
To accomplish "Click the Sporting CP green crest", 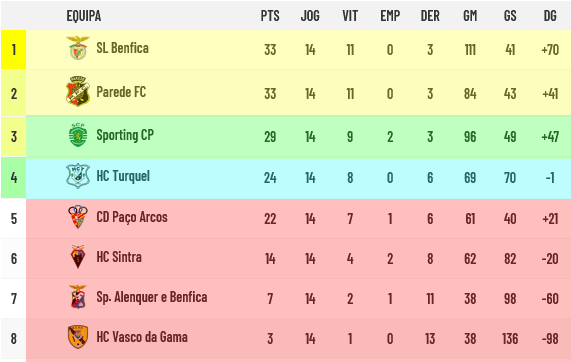I will point(78,135).
